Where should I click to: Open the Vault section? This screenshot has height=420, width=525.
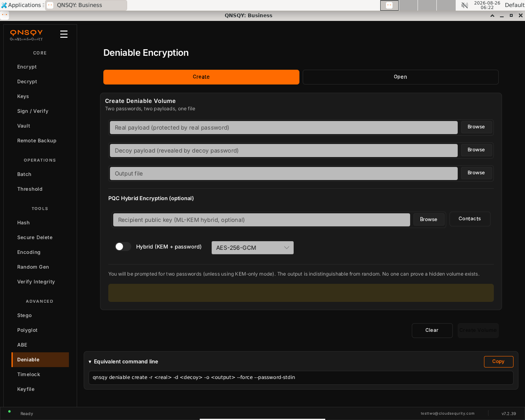click(x=40, y=126)
